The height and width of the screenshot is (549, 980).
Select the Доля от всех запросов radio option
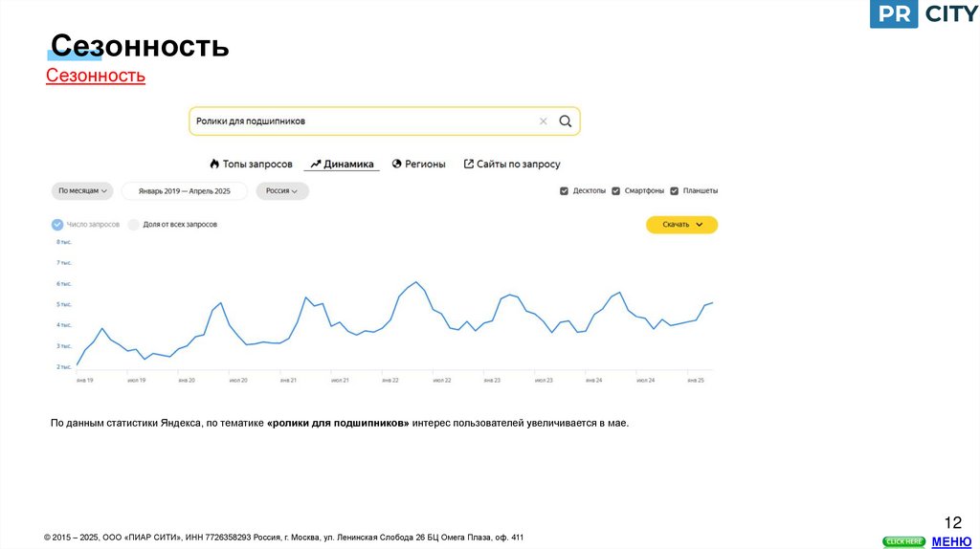tap(134, 225)
